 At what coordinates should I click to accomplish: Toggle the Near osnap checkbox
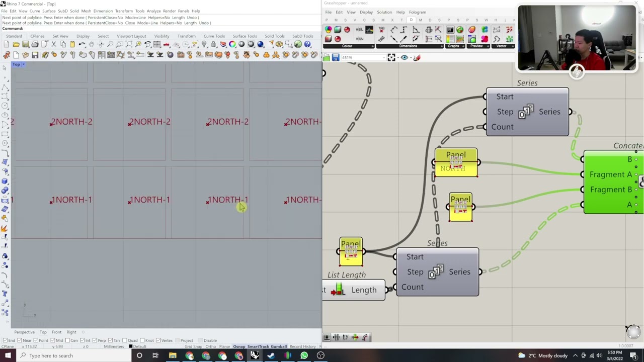click(20, 340)
